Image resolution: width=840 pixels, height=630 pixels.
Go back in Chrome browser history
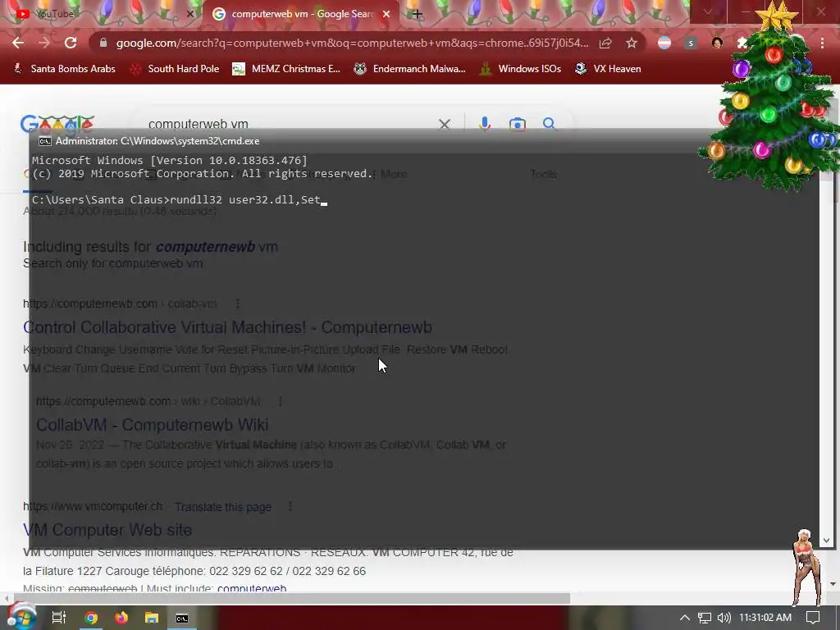coord(18,43)
